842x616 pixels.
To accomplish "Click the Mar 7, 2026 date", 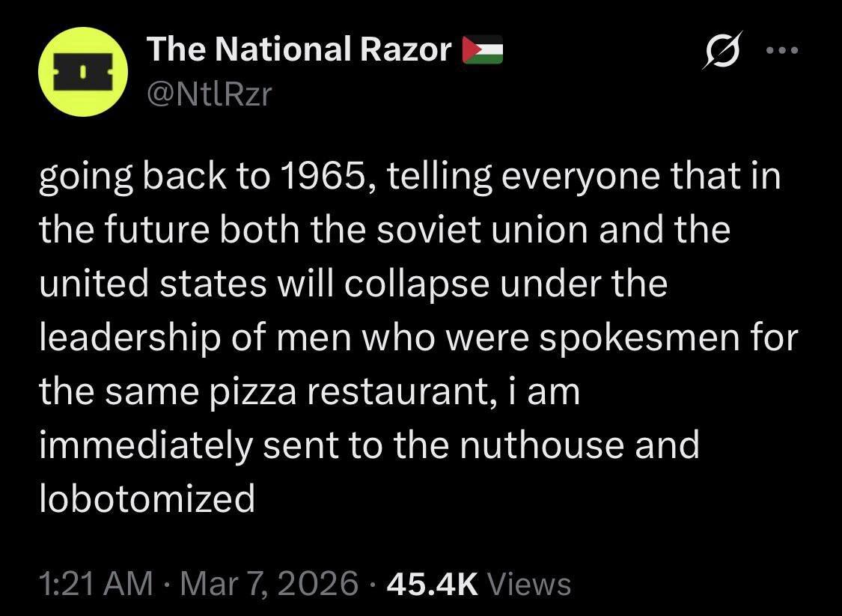I will point(271,583).
